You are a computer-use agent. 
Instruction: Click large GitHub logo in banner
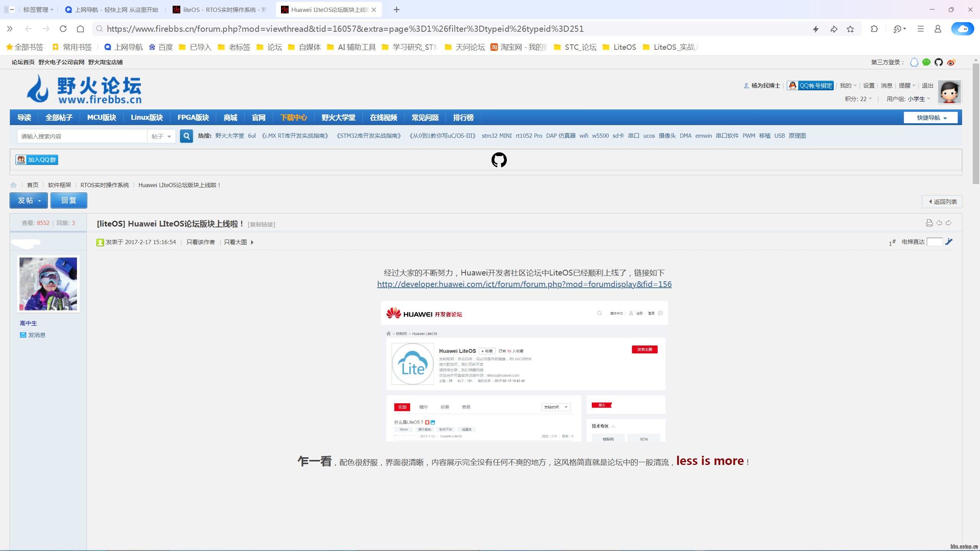coord(499,160)
